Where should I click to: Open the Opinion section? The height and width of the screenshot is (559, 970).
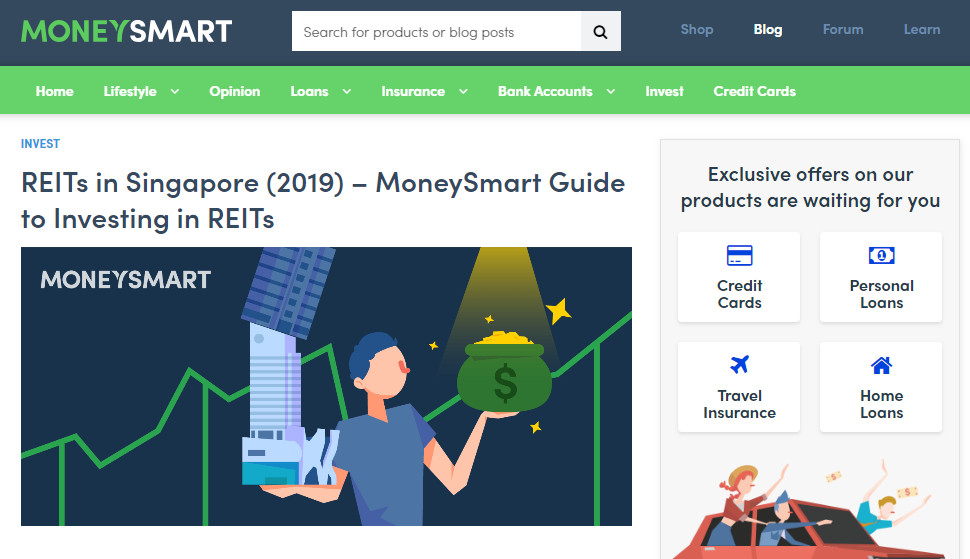(234, 91)
